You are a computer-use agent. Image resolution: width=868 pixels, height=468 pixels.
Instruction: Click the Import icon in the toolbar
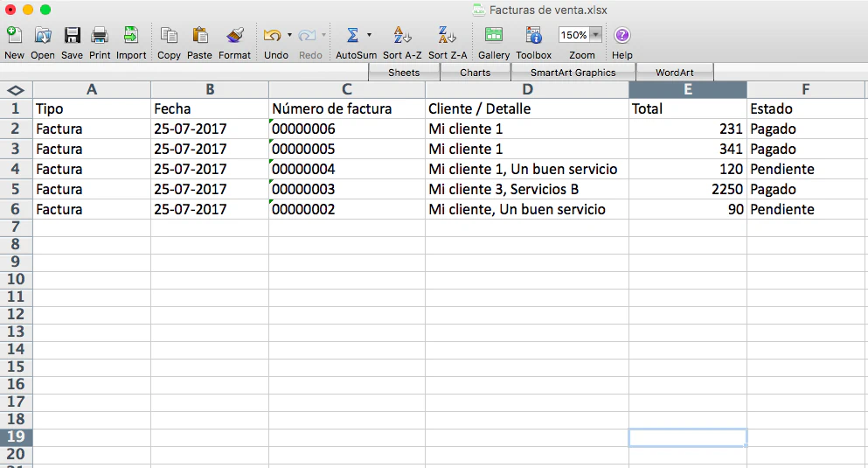[x=131, y=36]
